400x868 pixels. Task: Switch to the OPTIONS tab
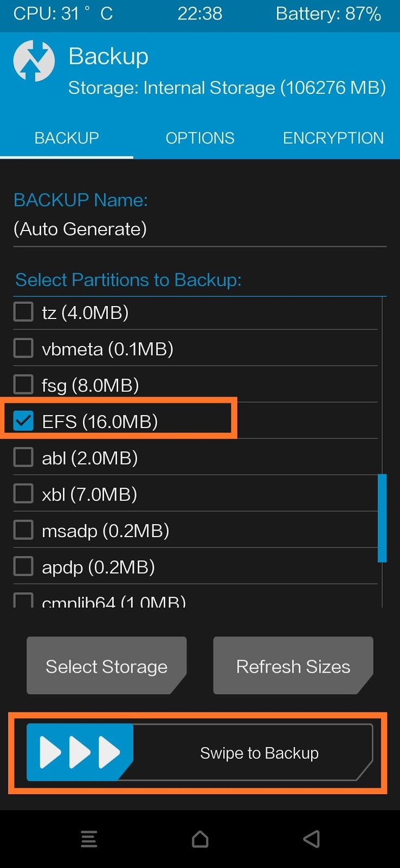click(200, 138)
